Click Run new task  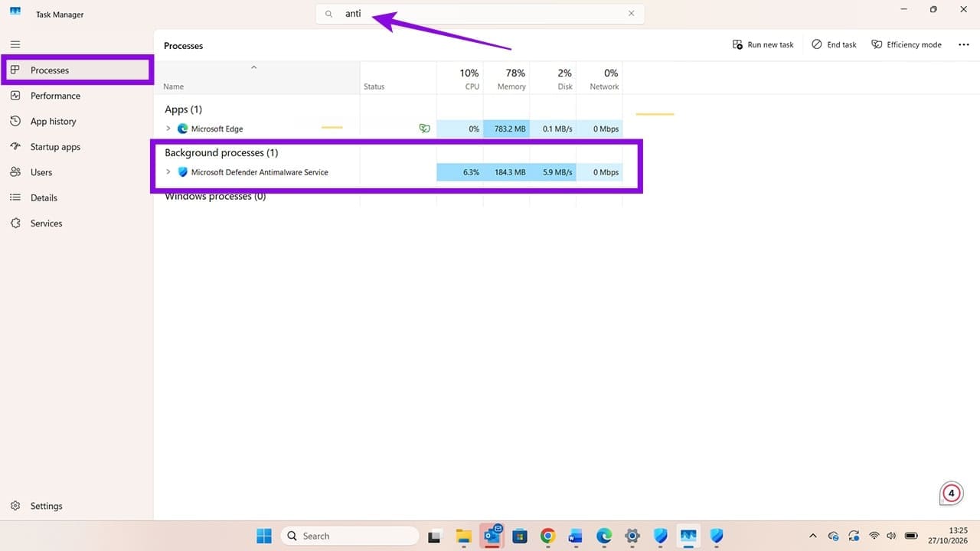point(763,44)
